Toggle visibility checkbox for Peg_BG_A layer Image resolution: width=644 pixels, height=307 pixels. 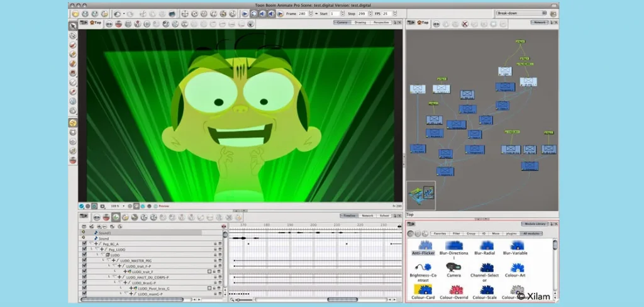click(x=84, y=244)
